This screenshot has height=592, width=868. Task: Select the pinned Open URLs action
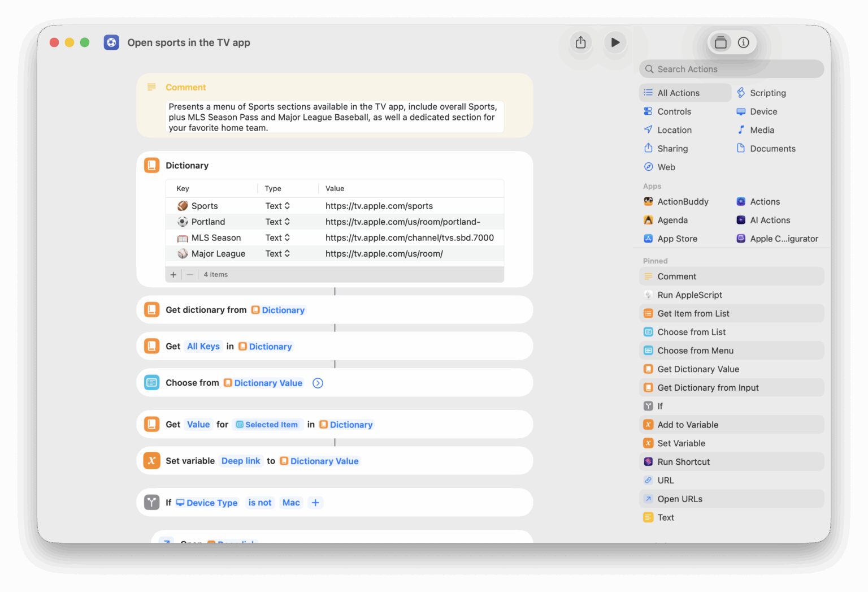[x=679, y=499]
